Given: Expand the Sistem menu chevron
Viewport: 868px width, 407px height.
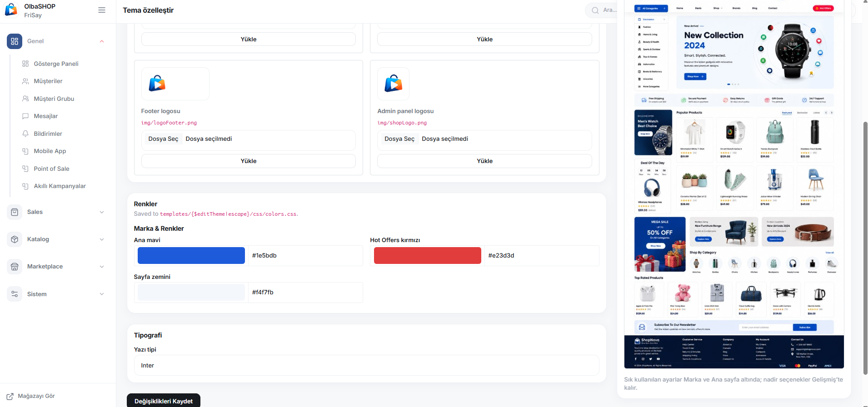Looking at the screenshot, I should (x=102, y=294).
